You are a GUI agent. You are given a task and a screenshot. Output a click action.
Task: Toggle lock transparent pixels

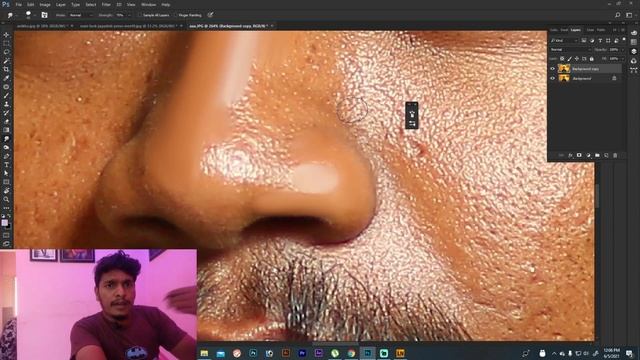(562, 59)
